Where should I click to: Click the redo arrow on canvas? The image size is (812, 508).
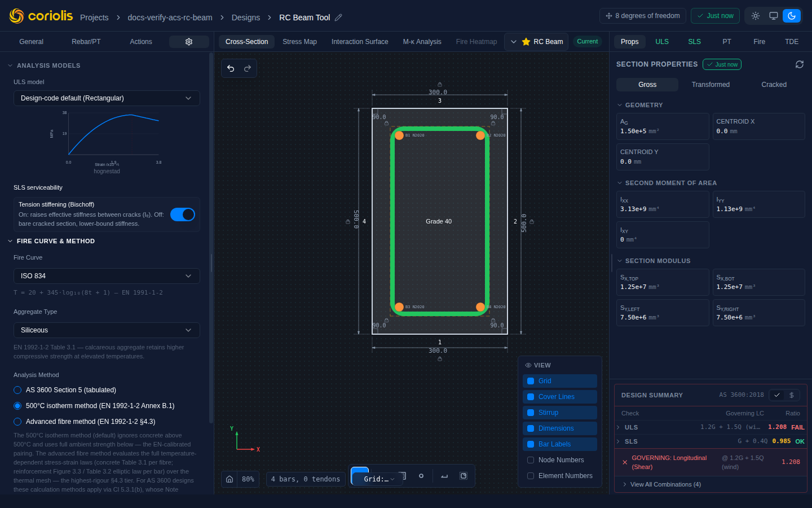tap(248, 68)
